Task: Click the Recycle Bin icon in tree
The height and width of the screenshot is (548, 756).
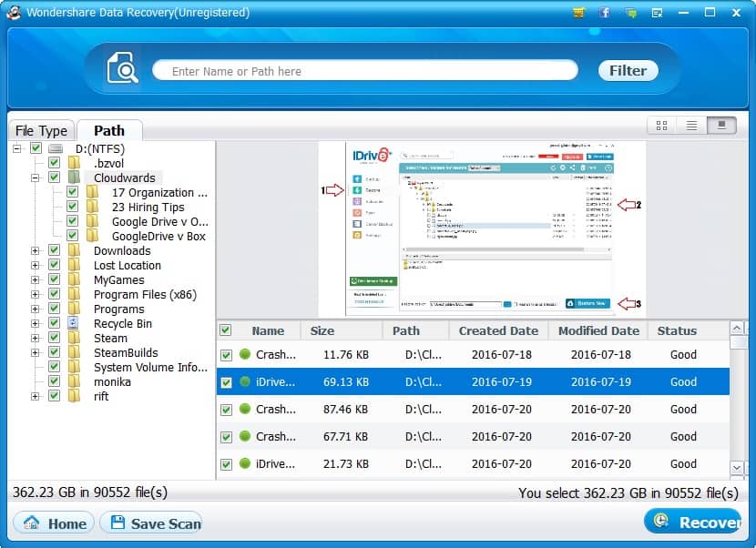Action: click(73, 323)
